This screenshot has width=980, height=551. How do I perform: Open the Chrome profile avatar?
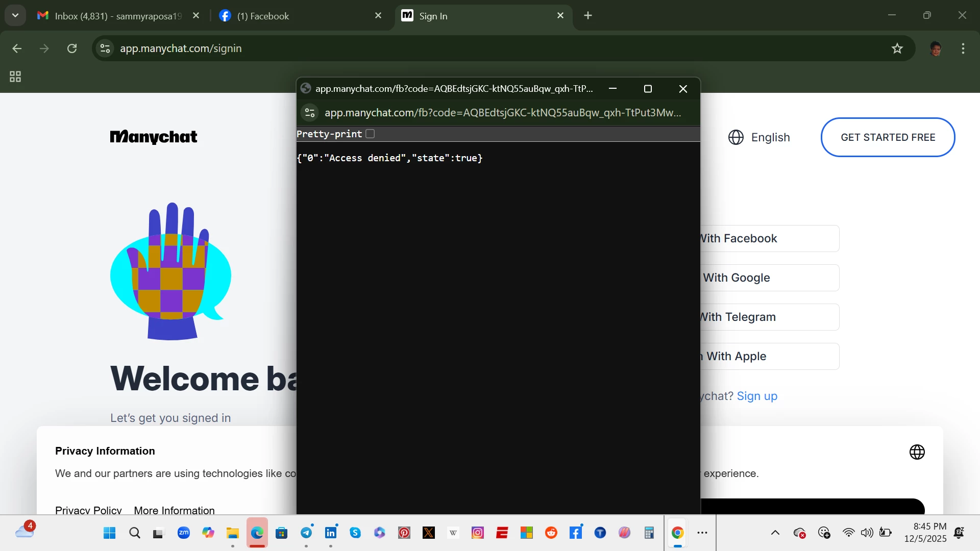tap(935, 48)
